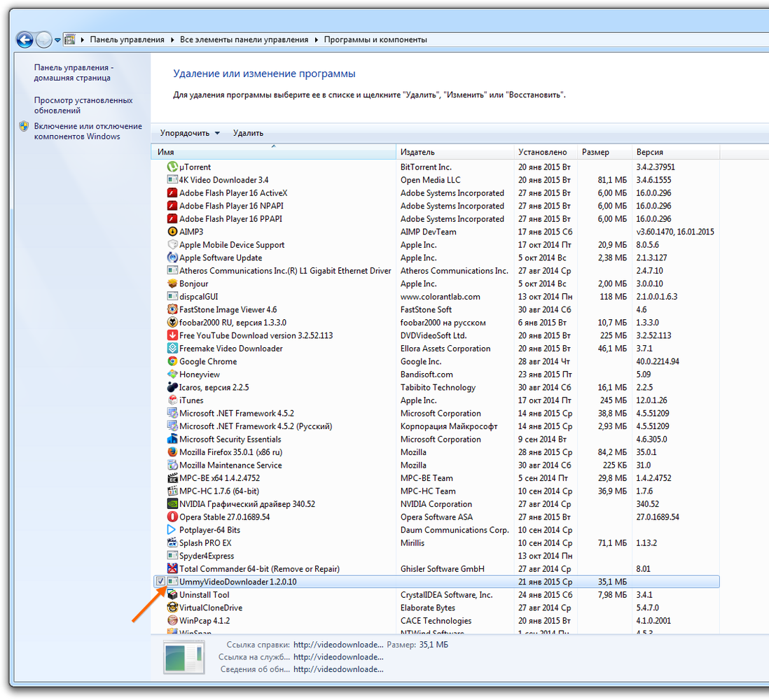Screen dimensions: 769x700
Task: Sort the list by the Издатель column
Action: click(x=455, y=152)
